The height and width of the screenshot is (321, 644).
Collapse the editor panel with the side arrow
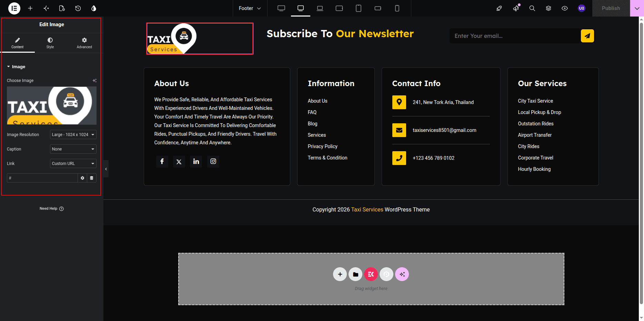106,169
